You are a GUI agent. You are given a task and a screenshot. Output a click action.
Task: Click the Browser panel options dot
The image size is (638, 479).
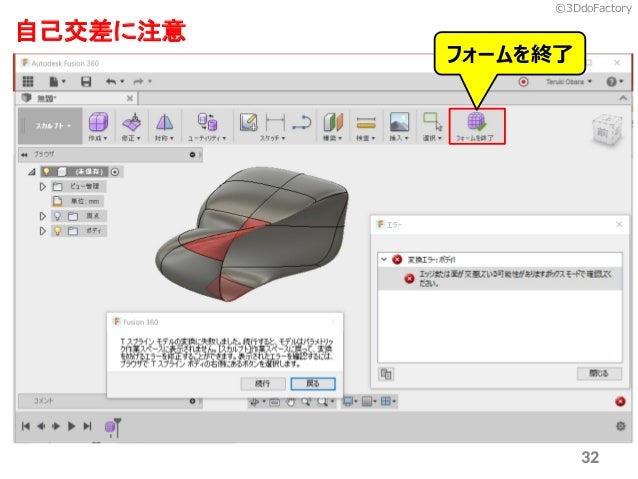coord(192,155)
